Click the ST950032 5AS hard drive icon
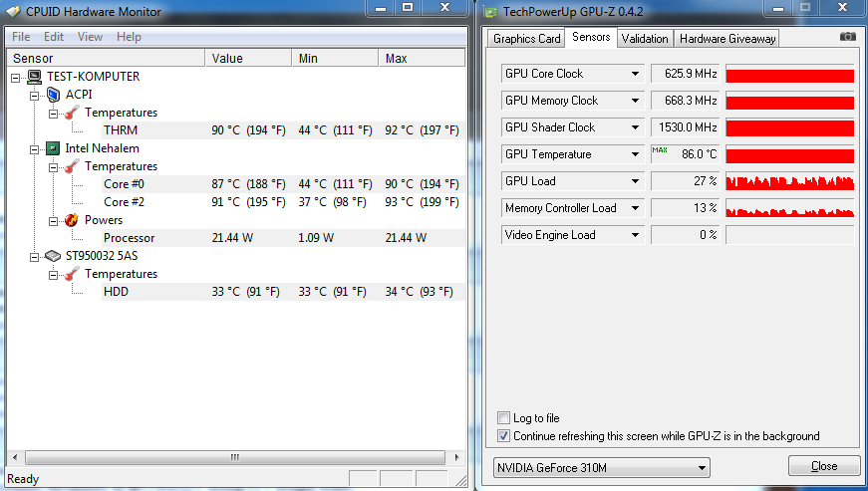The image size is (868, 491). [53, 256]
